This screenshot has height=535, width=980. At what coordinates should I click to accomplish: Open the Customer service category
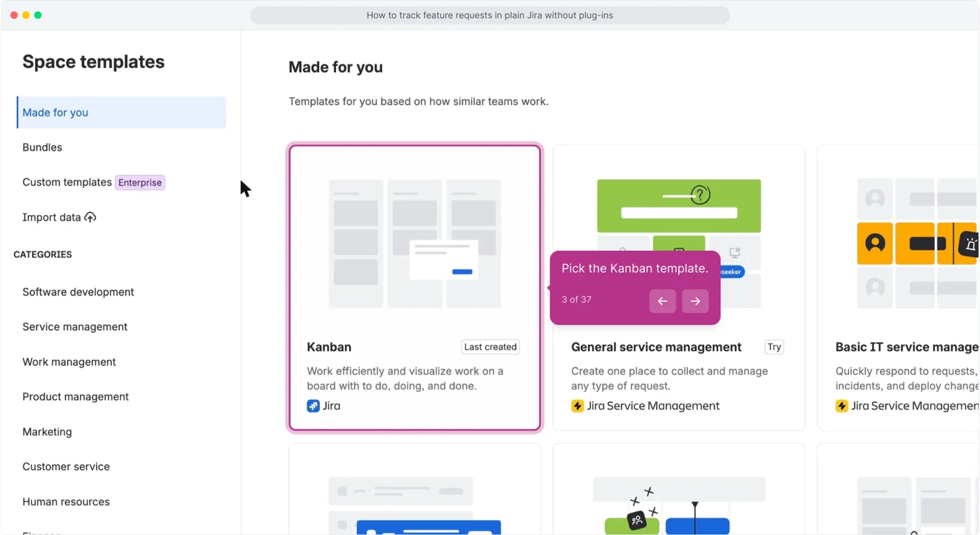tap(66, 466)
